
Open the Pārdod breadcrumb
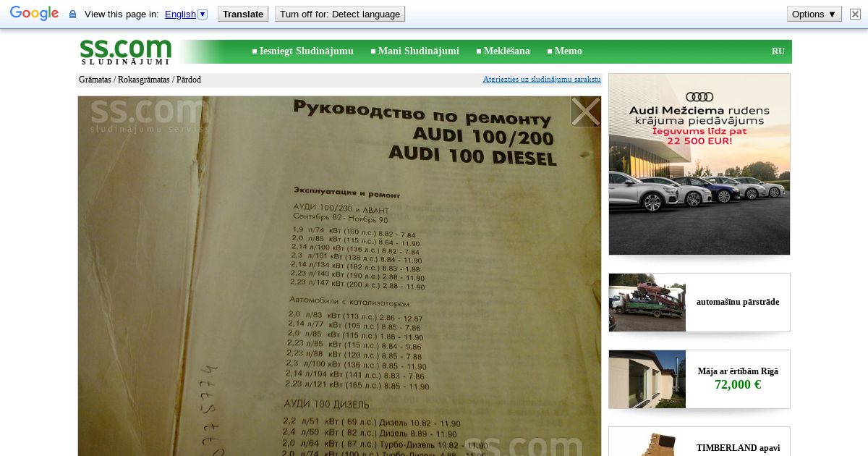[x=189, y=80]
